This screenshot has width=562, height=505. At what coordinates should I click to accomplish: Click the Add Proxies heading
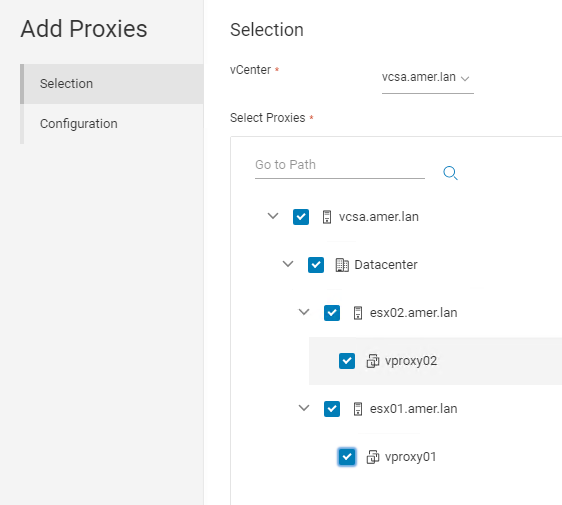[84, 29]
